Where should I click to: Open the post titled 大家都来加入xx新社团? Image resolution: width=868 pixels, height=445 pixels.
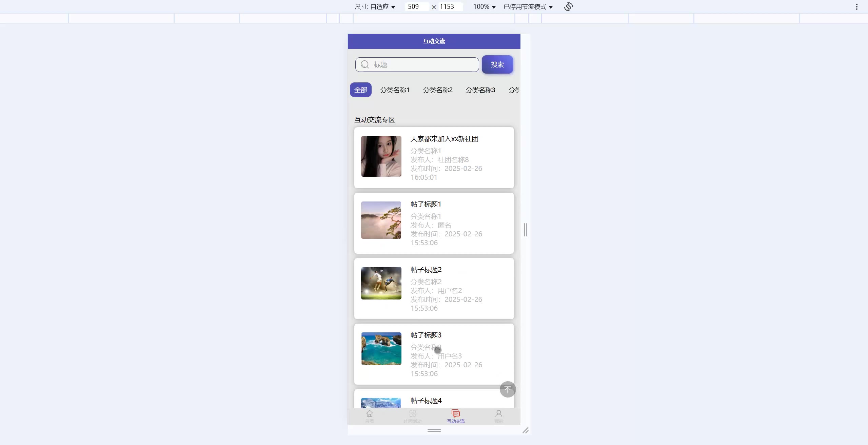(x=444, y=139)
